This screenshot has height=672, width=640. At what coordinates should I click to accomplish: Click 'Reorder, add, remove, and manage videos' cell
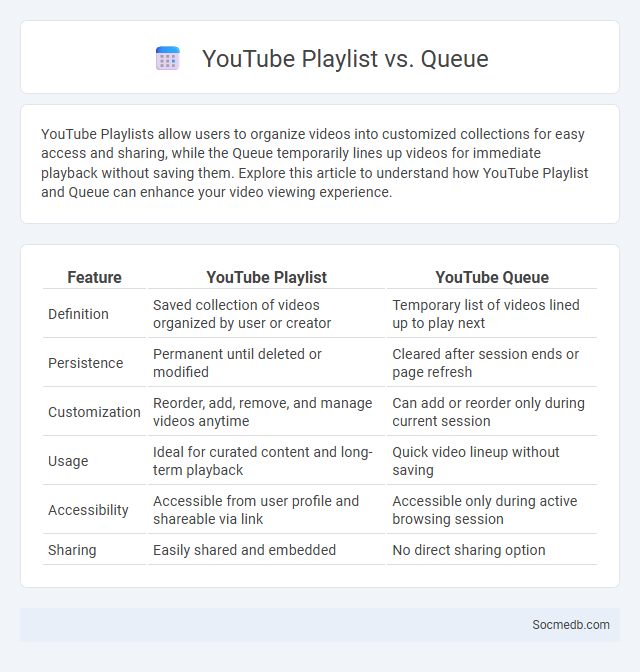266,411
